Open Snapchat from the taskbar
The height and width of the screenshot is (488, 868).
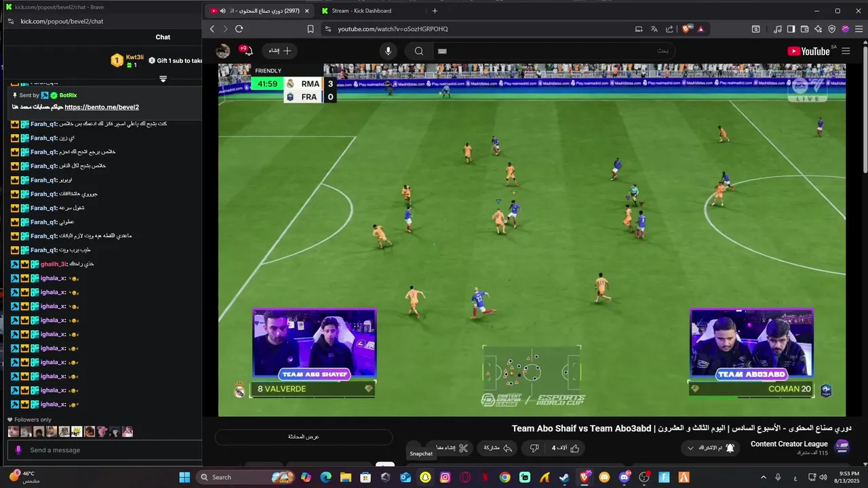425,477
